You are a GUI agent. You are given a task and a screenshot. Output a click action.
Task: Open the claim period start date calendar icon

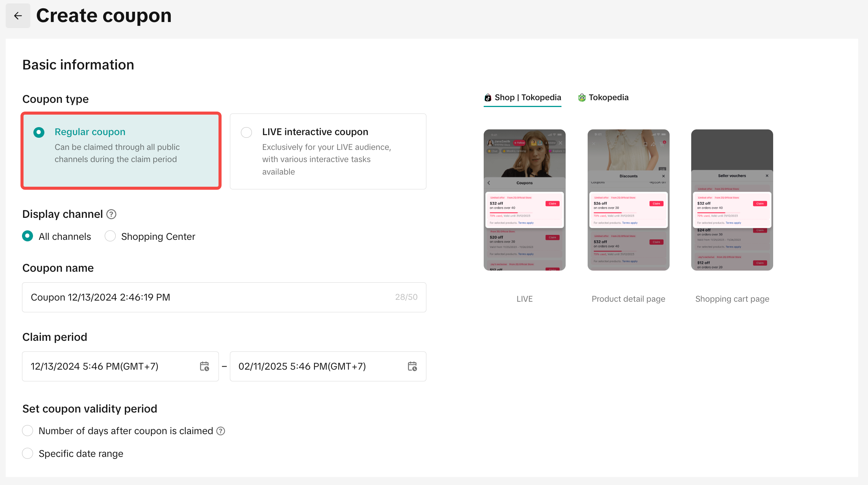(204, 366)
